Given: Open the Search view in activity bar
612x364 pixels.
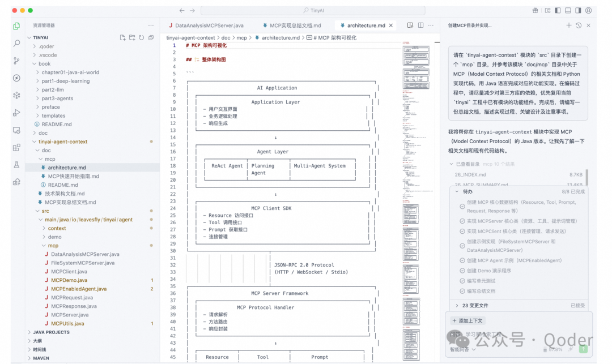Looking at the screenshot, I should click(16, 43).
